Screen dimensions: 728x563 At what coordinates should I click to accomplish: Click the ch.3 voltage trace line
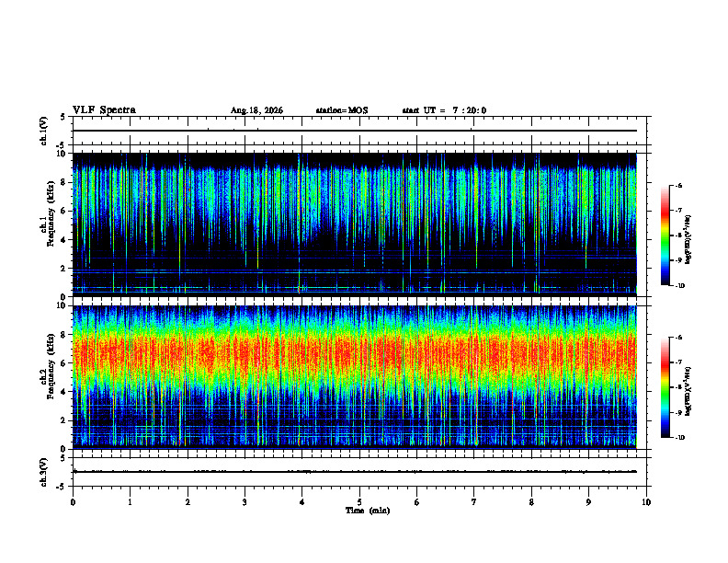pos(355,472)
